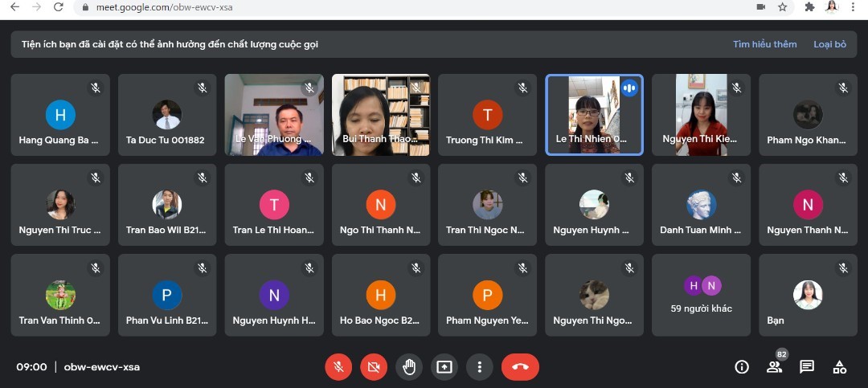Click the 'Tìm hiểu thêm' link
This screenshot has height=388, width=868.
pyautogui.click(x=764, y=44)
